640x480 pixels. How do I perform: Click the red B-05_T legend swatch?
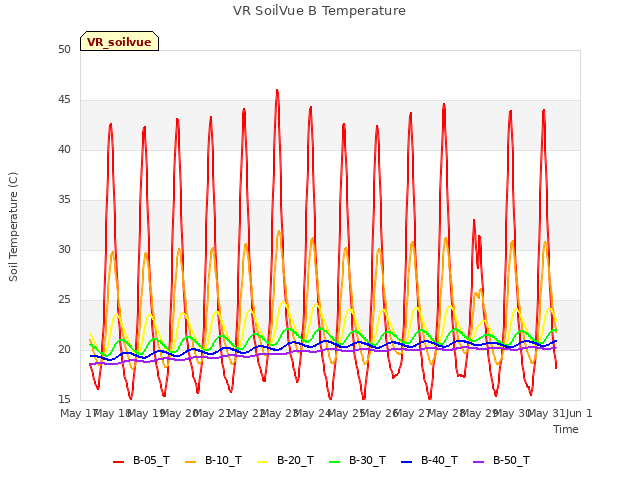coord(118,462)
